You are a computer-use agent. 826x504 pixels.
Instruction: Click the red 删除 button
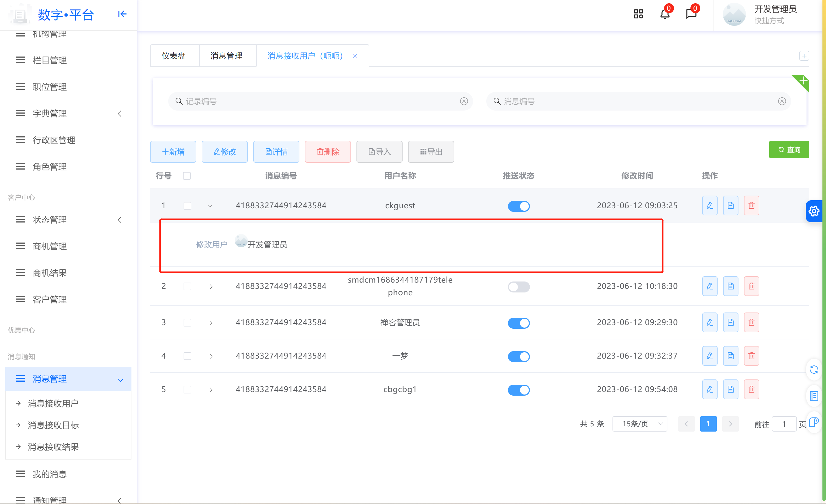(328, 152)
